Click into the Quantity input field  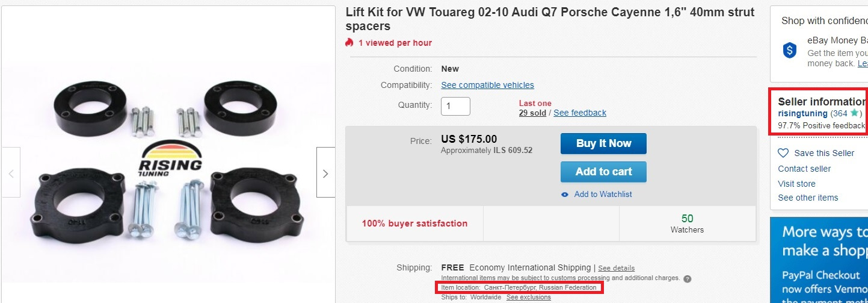(455, 107)
